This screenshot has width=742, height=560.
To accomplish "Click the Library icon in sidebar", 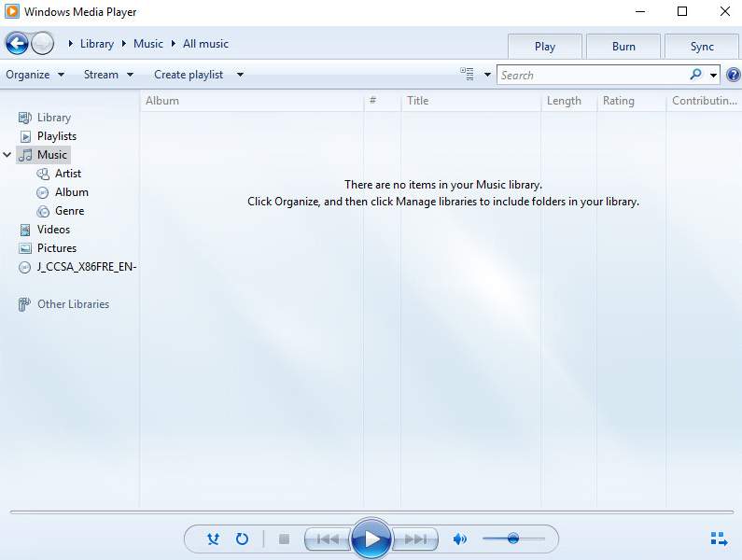I will (24, 118).
